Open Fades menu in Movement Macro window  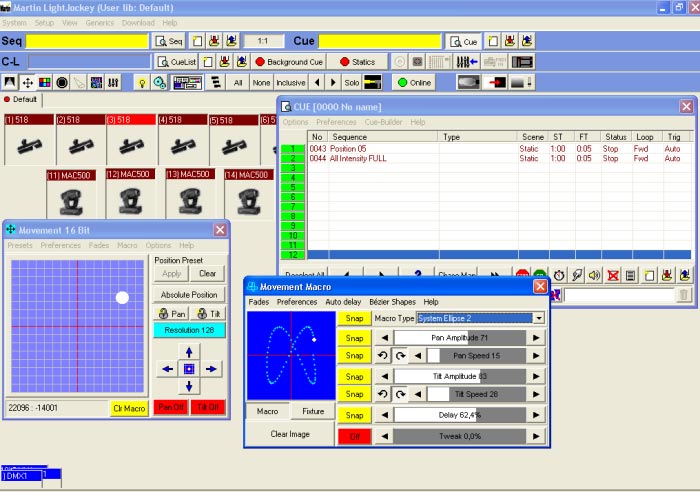258,302
